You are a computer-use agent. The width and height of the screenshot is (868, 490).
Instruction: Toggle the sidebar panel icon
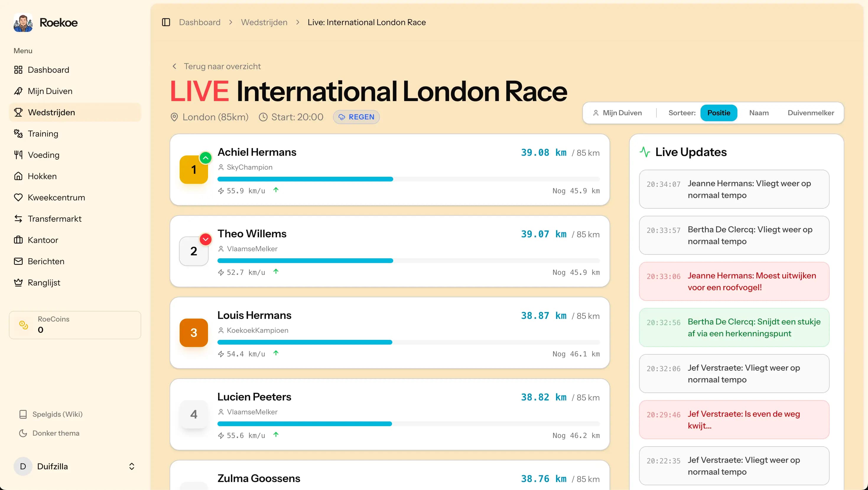click(x=166, y=22)
